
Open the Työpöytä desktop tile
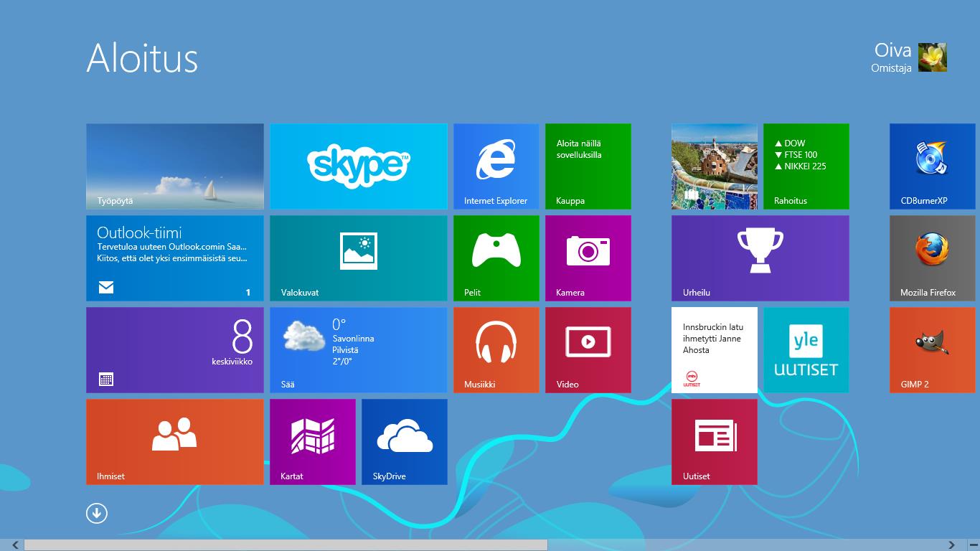tap(175, 166)
